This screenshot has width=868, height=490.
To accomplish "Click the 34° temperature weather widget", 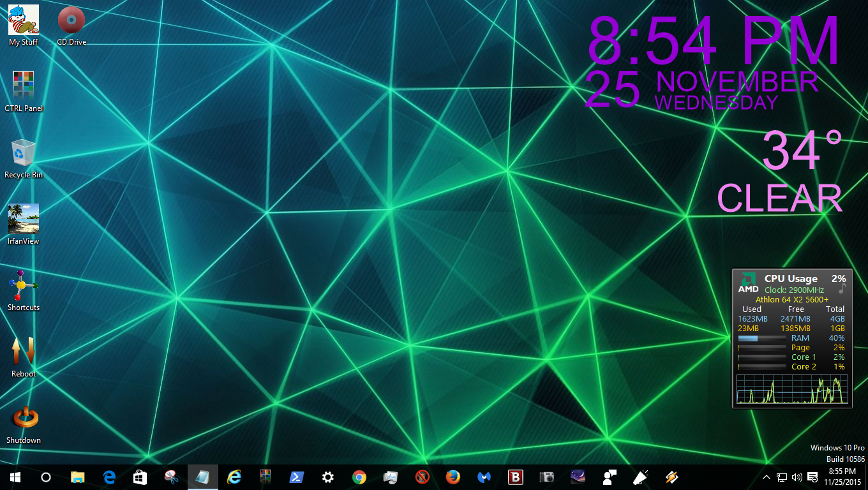I will (802, 151).
